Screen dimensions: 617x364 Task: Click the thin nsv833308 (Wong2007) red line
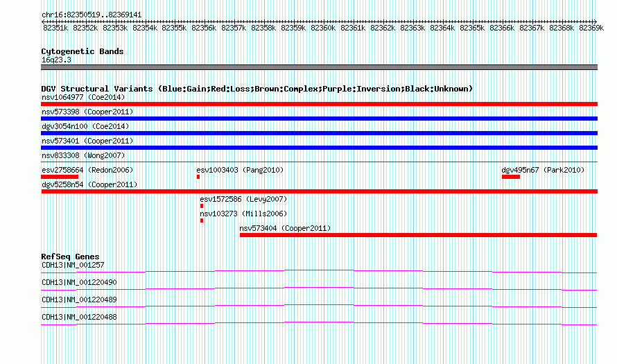(x=319, y=162)
